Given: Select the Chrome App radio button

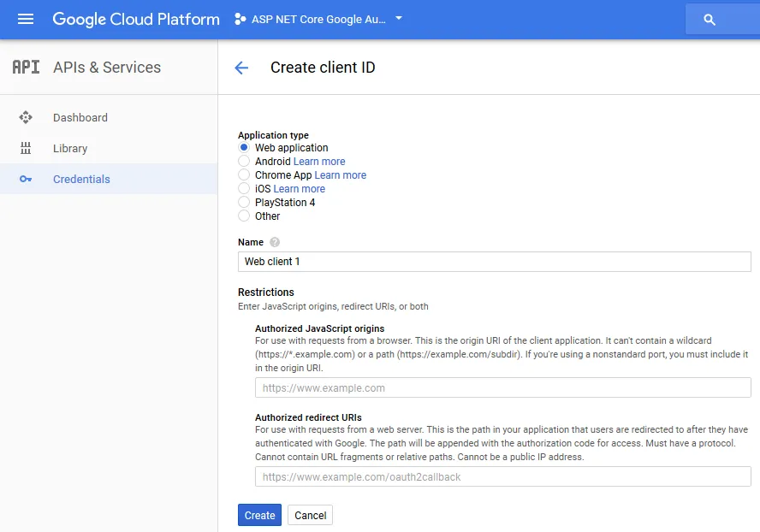Looking at the screenshot, I should click(244, 175).
